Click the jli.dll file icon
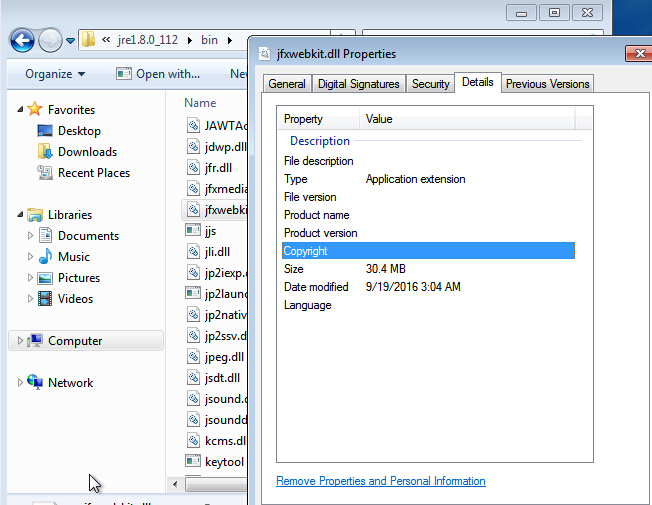The height and width of the screenshot is (505, 652). coord(194,252)
